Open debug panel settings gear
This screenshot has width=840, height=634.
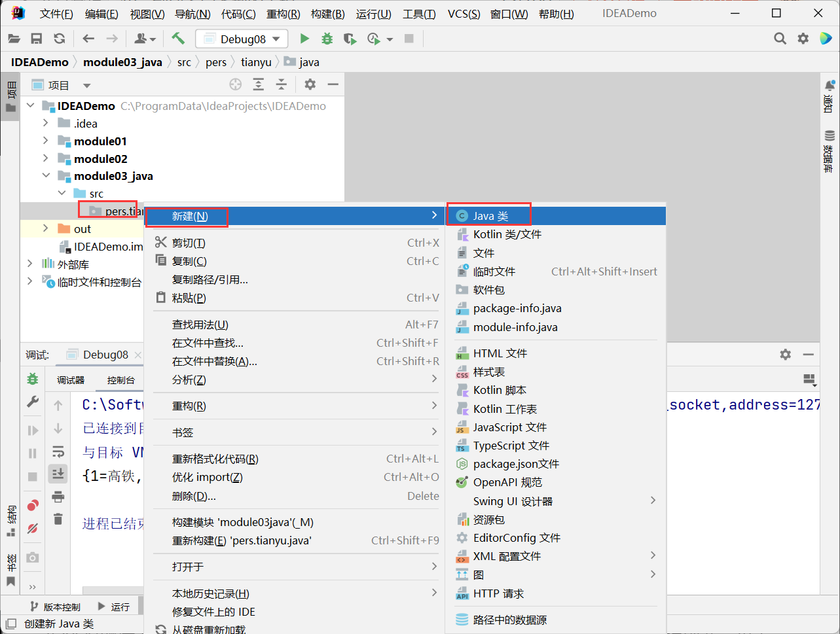pos(786,355)
